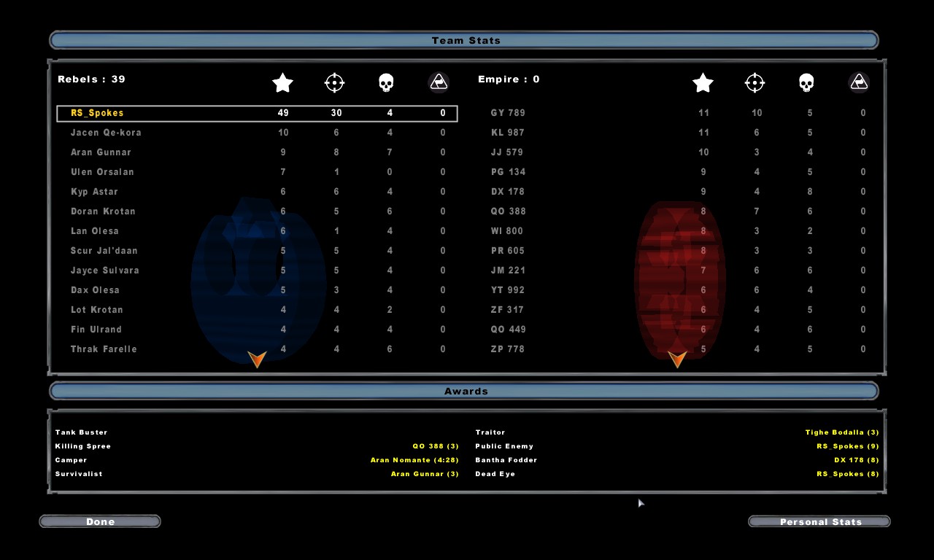This screenshot has width=934, height=560.
Task: Click the Rebels star points column icon
Action: tap(282, 83)
